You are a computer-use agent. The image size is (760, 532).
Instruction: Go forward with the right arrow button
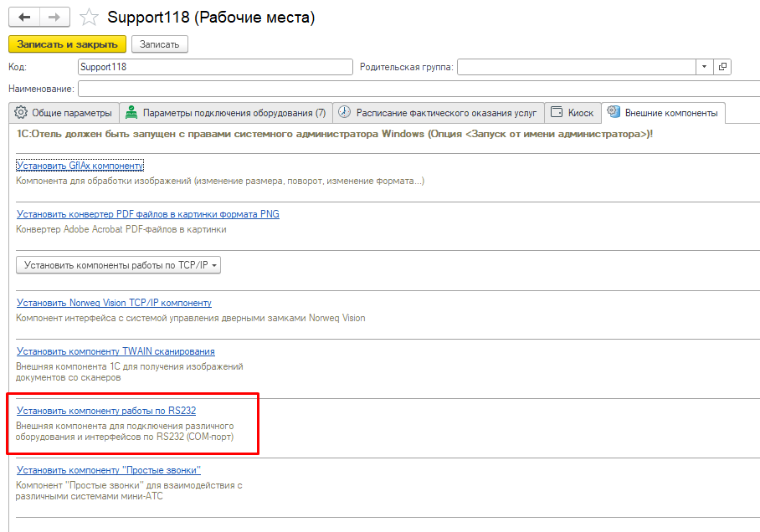coord(54,17)
